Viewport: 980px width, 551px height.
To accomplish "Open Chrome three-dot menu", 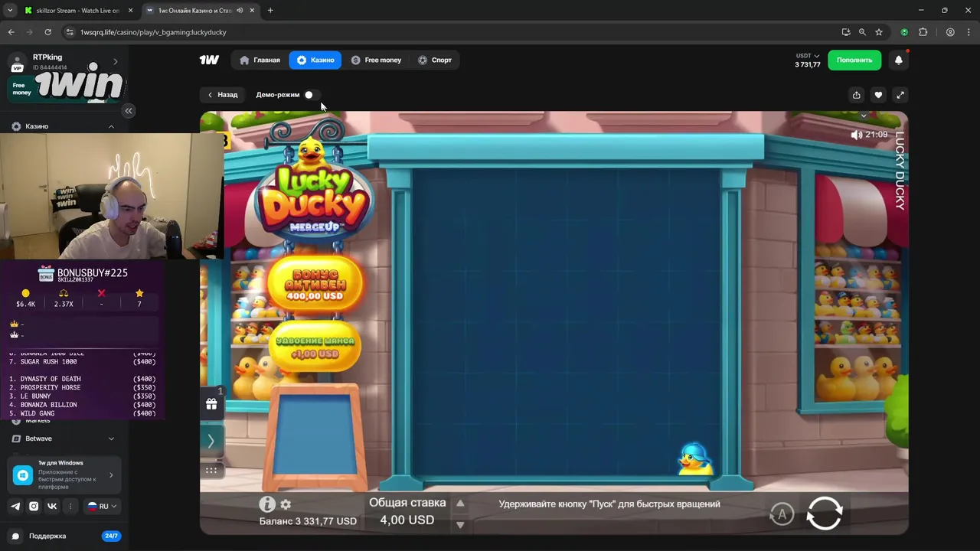I will [x=969, y=32].
